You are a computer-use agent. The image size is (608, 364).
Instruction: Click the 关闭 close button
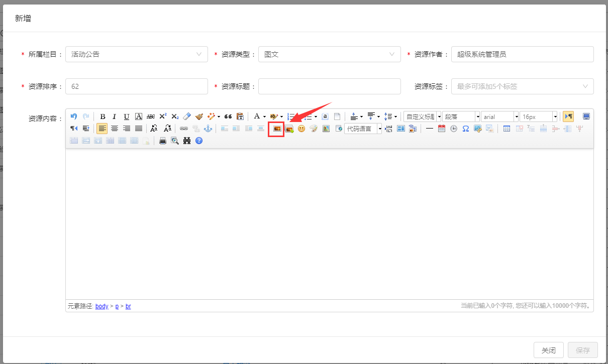click(549, 350)
